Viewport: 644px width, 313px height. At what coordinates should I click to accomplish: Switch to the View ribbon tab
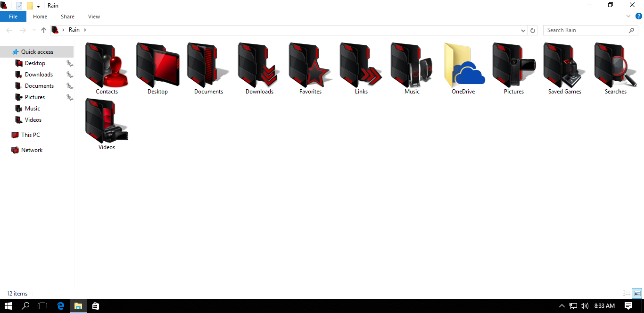94,17
